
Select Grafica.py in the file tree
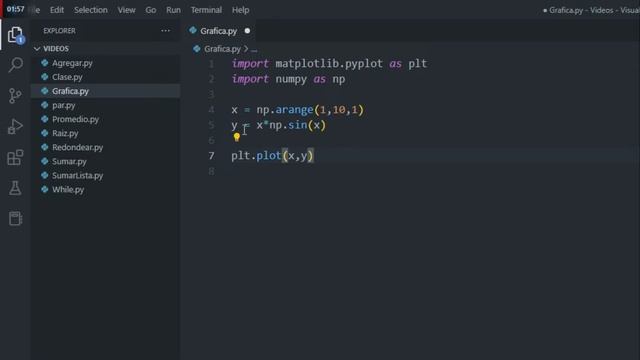point(106,91)
